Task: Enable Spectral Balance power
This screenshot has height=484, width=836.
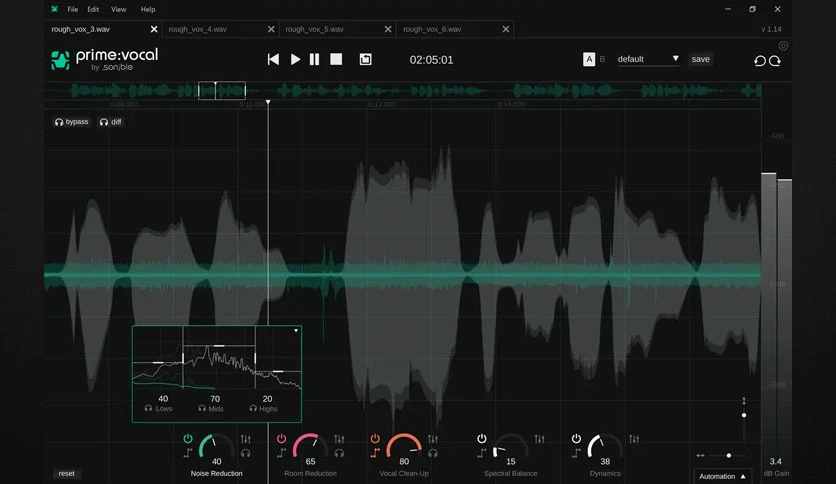Action: (x=481, y=439)
